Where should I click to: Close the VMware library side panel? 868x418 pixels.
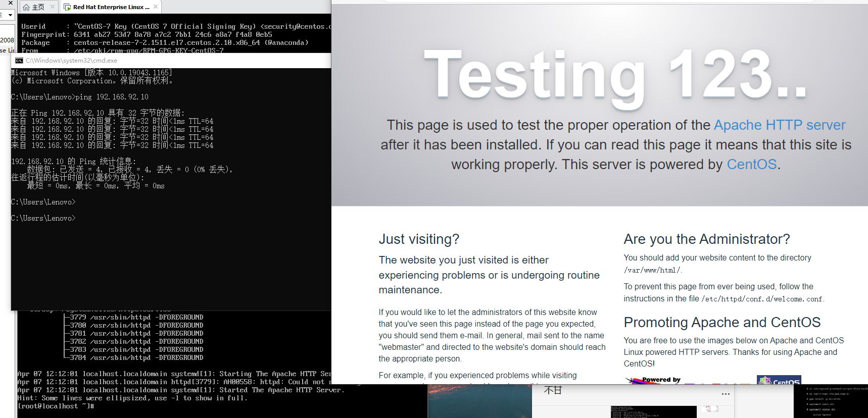[x=10, y=3]
